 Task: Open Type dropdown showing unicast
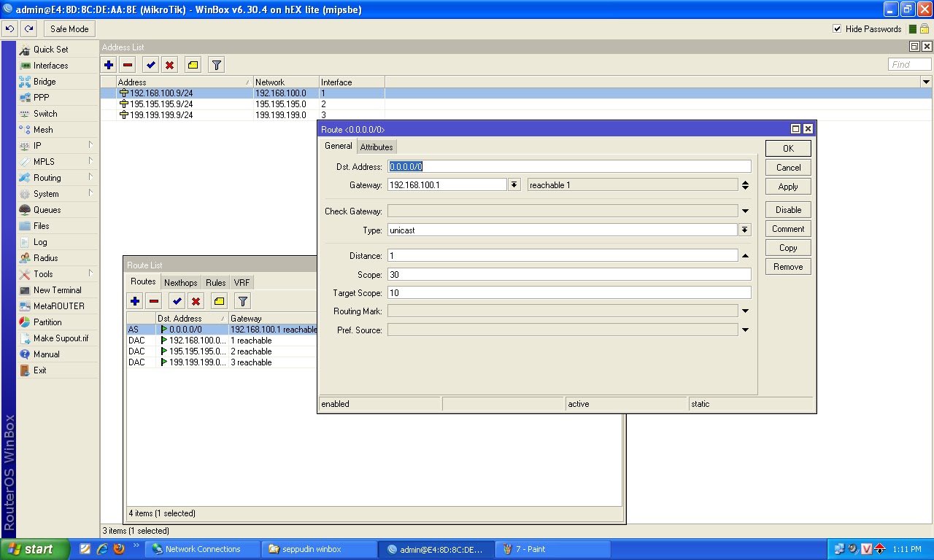(x=745, y=230)
